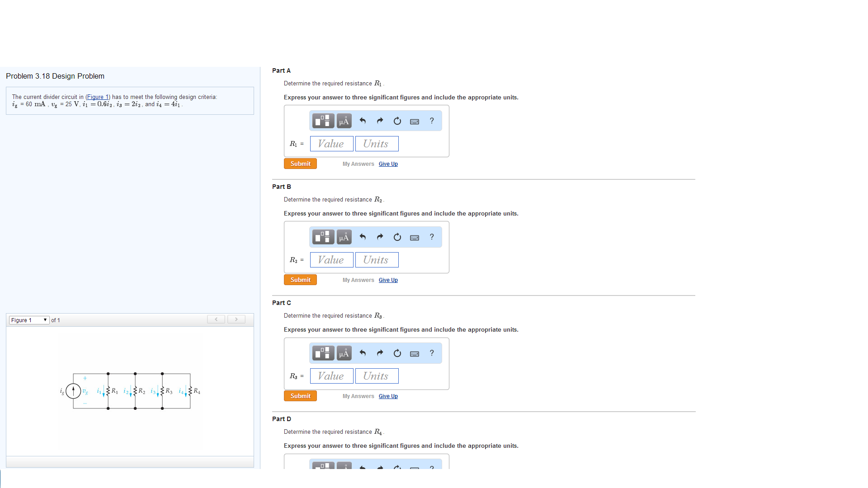Focus the R3 Value input field
Viewport: 868px width, 488px height.
332,376
